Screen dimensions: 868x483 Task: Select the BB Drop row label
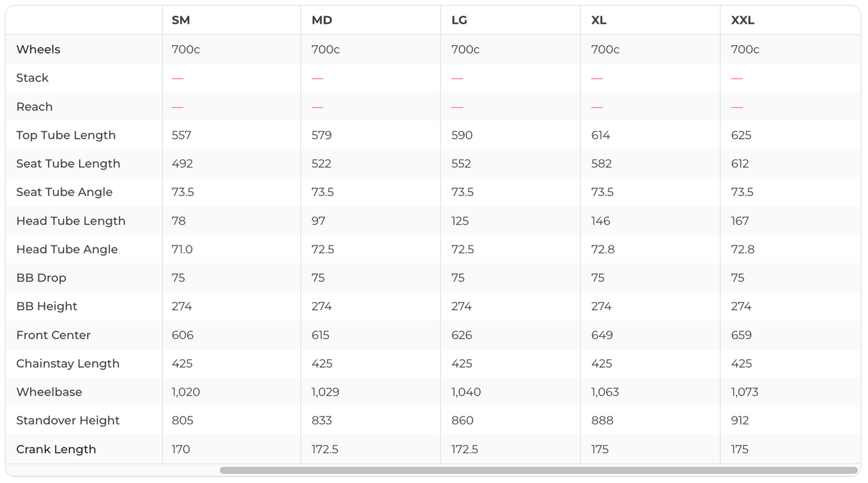41,278
